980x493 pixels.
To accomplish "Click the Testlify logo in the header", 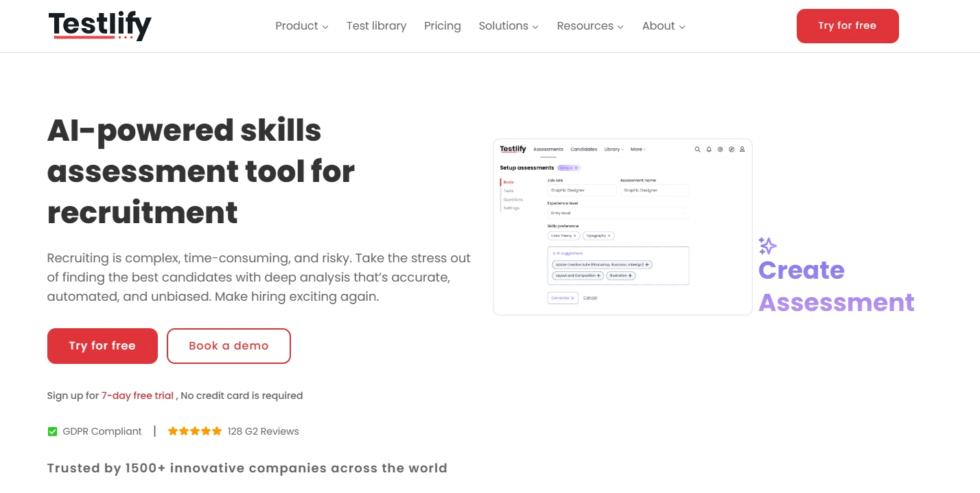I will click(100, 26).
